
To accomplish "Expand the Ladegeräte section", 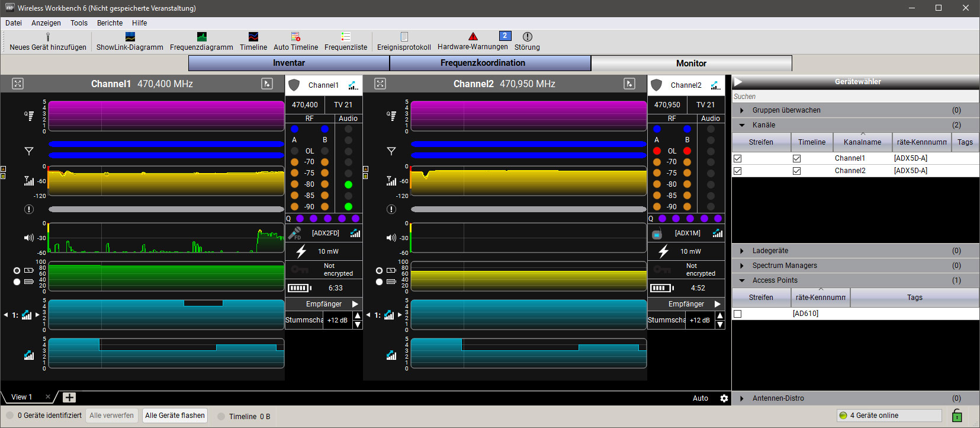I will 742,251.
